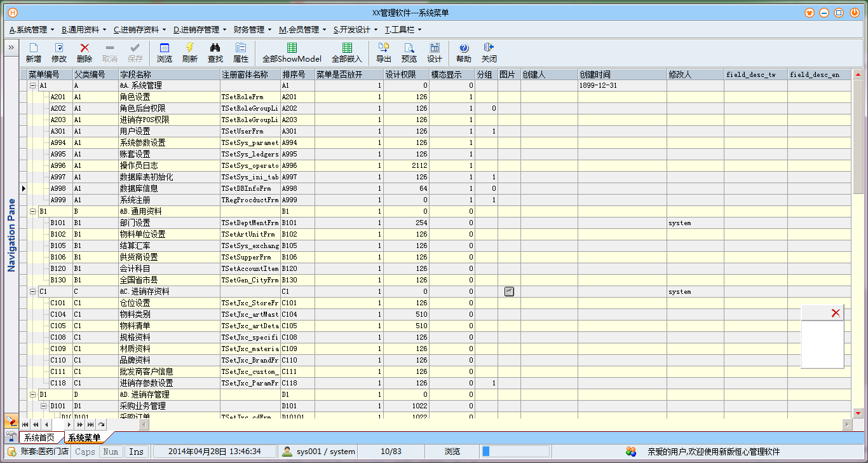Select the 系统菜单 tab

pos(85,438)
